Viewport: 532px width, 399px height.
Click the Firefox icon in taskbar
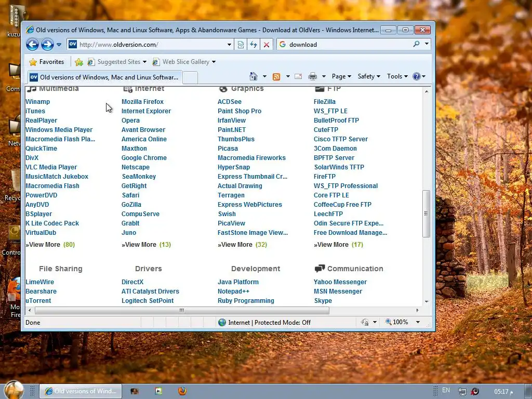click(x=182, y=391)
